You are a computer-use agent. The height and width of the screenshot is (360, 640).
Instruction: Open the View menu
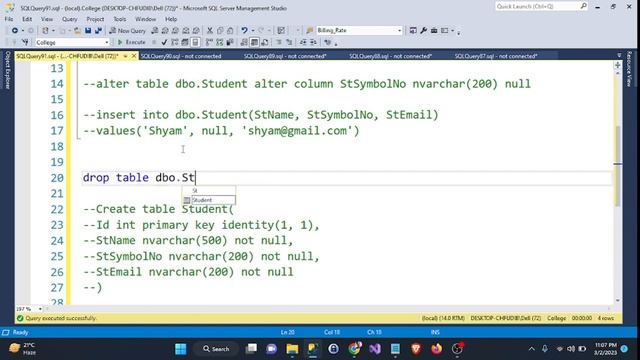click(47, 19)
